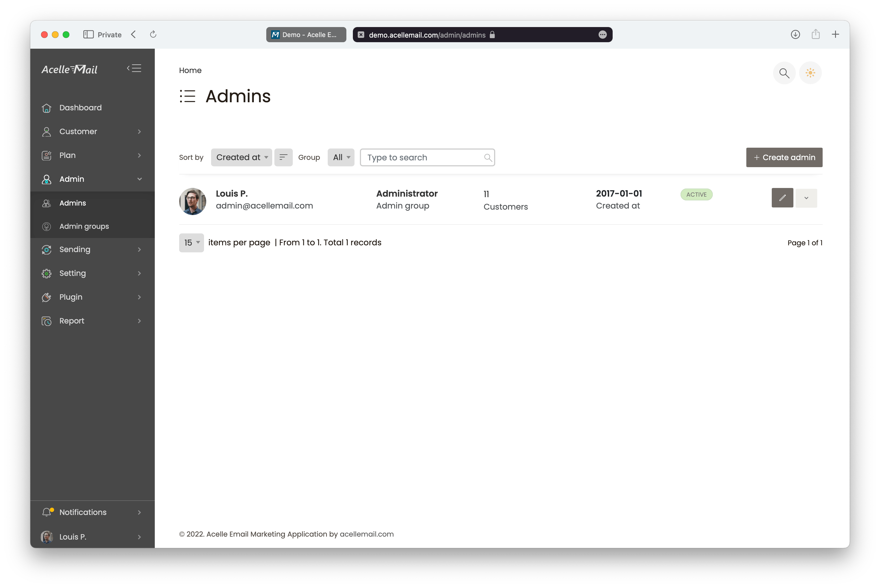Toggle the light/dark mode icon

(x=810, y=73)
